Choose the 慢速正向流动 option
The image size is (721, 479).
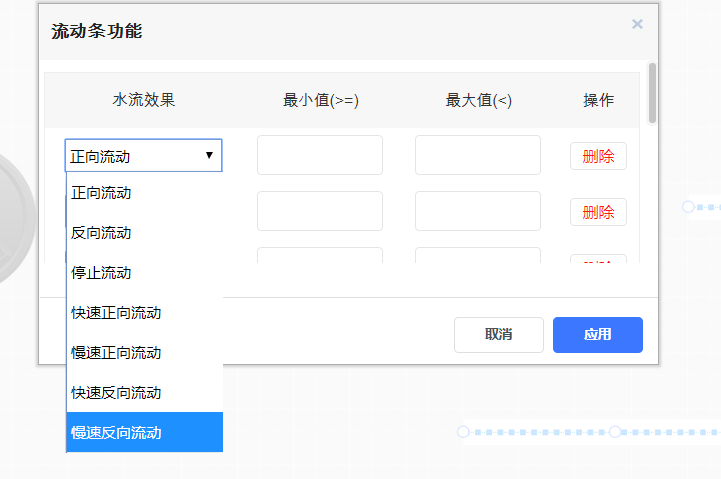point(144,353)
